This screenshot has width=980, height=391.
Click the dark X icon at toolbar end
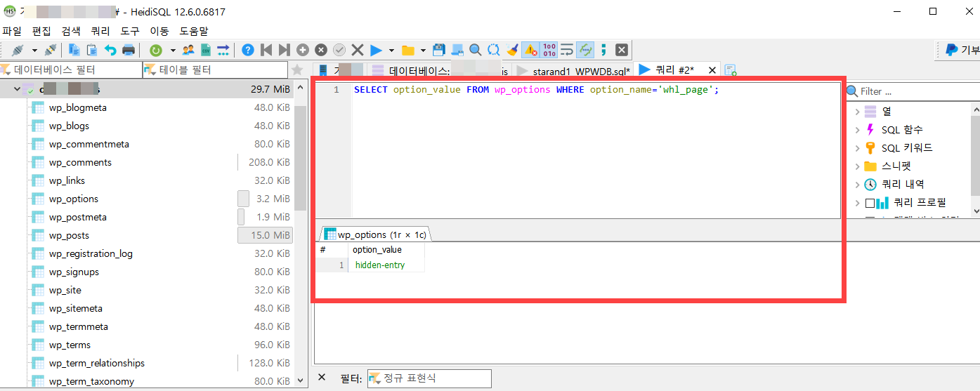pos(622,50)
